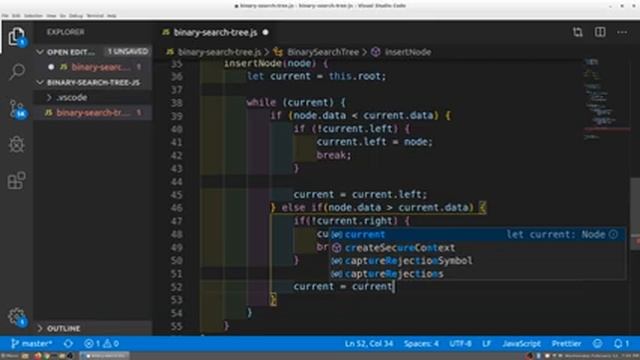Image resolution: width=640 pixels, height=360 pixels.
Task: Choose the 'current' suggestion in autocomplete
Action: (478, 234)
